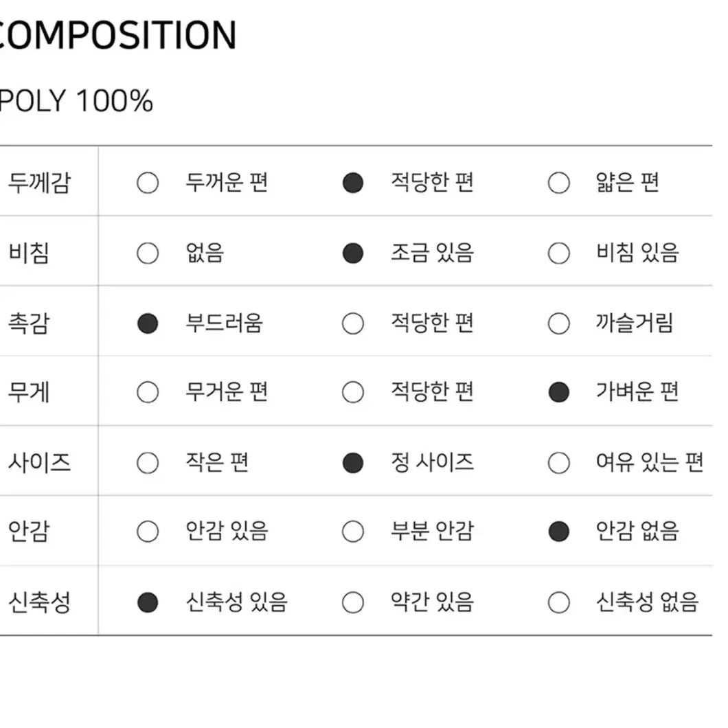Choose the 신축성 없음 radio option
Screen dimensions: 728x728
click(558, 602)
